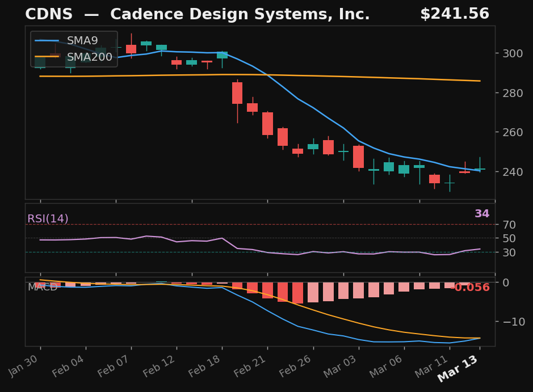Viewport: 533px width, 392px height.
Task: Click the Mar 03 date label
Action: (x=340, y=366)
